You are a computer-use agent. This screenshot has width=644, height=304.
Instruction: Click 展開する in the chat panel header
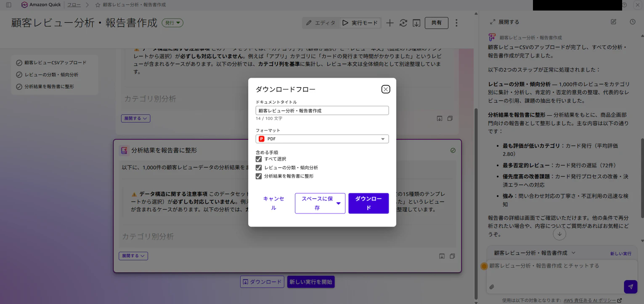pyautogui.click(x=505, y=22)
